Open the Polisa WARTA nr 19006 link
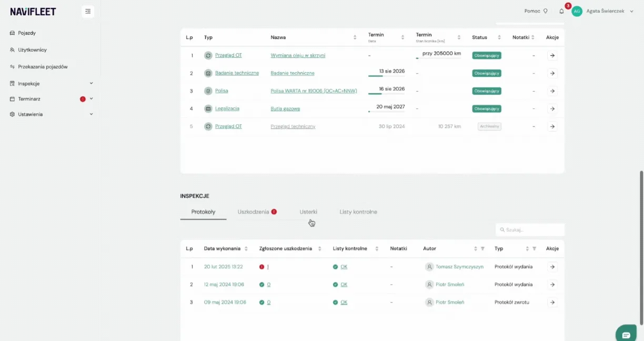The height and width of the screenshot is (341, 644). coord(314,91)
